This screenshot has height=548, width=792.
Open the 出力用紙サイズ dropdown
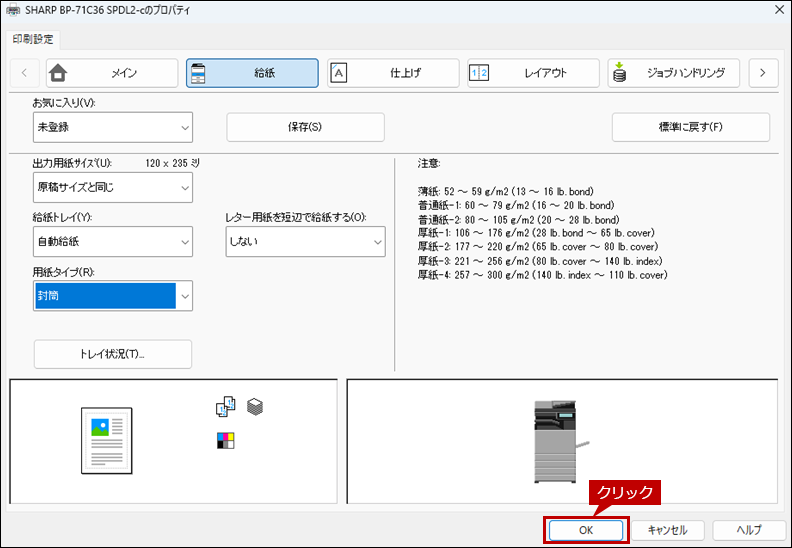click(x=112, y=187)
